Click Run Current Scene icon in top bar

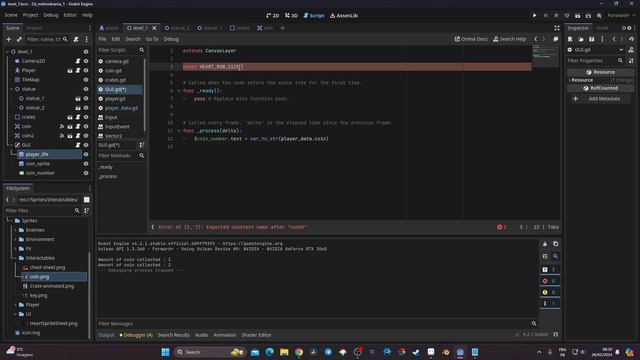578,16
